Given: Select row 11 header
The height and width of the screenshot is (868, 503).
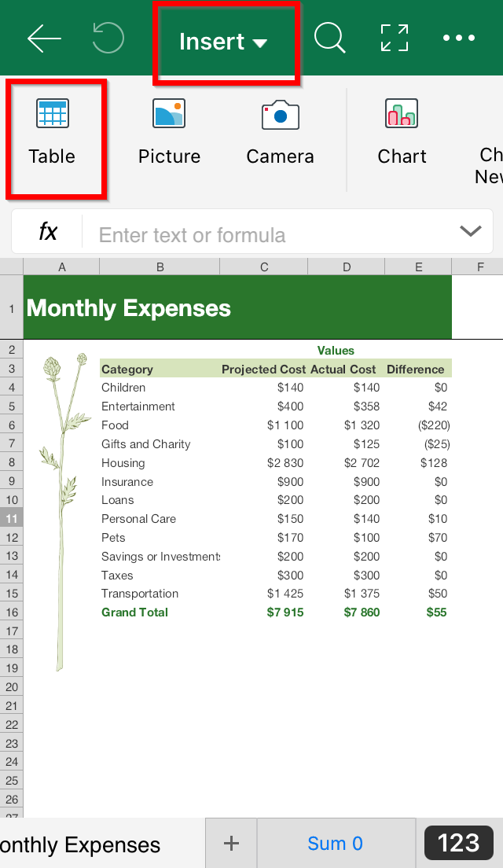Looking at the screenshot, I should (x=12, y=519).
